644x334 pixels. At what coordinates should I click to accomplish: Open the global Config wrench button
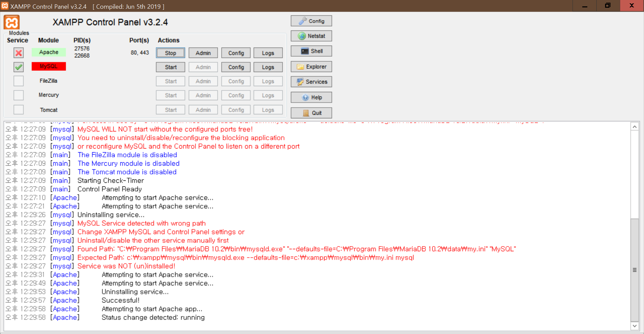311,21
